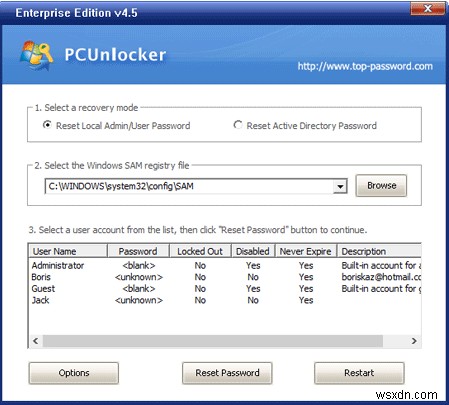This screenshot has width=449, height=405.
Task: Sort by Never Expire column header
Action: [306, 251]
